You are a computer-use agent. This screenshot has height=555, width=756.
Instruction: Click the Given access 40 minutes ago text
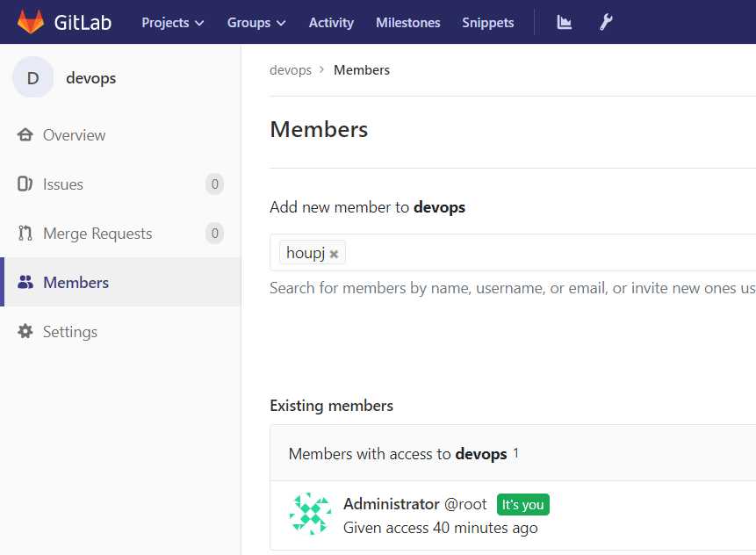(441, 528)
